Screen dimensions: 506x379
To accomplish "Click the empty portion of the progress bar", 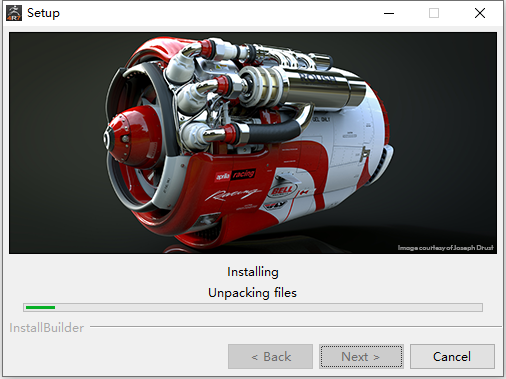I will click(x=269, y=307).
